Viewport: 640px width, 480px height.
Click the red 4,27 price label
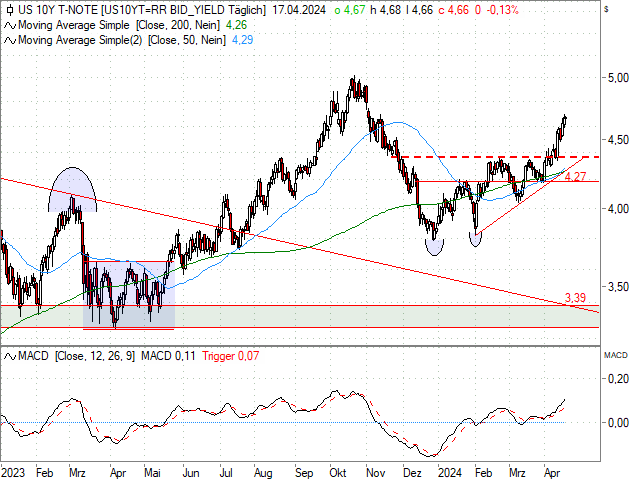[574, 176]
